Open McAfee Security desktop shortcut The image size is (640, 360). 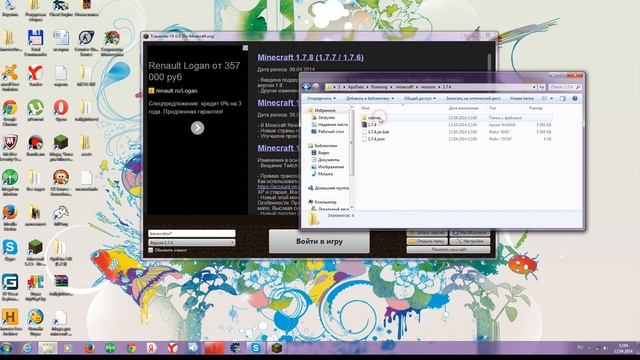click(10, 143)
